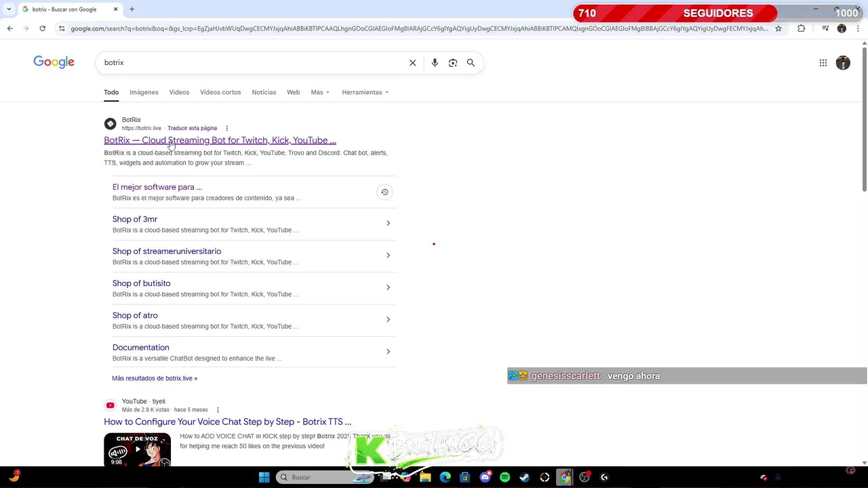
Task: Bookmark this page with the star icon
Action: [x=778, y=28]
